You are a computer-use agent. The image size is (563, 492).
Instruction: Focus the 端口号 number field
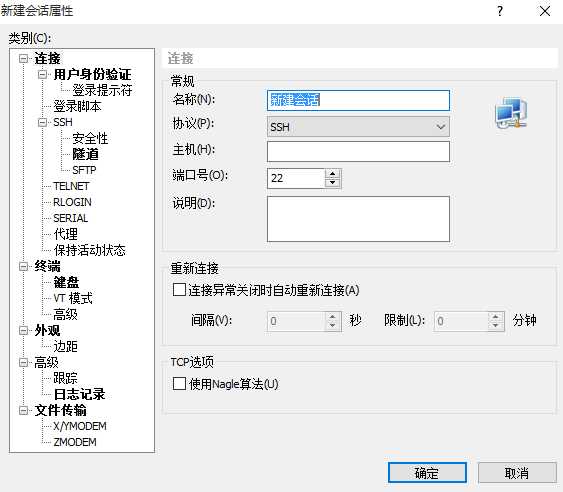tap(296, 178)
